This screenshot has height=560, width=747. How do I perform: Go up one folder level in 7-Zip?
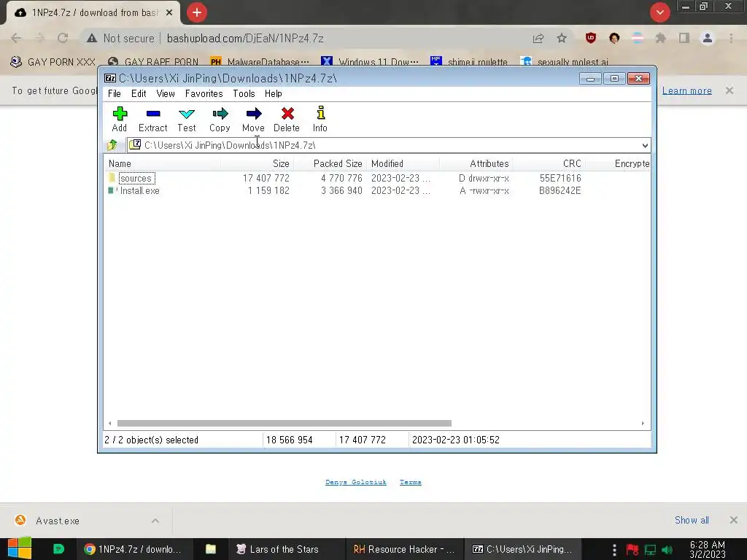pyautogui.click(x=112, y=145)
